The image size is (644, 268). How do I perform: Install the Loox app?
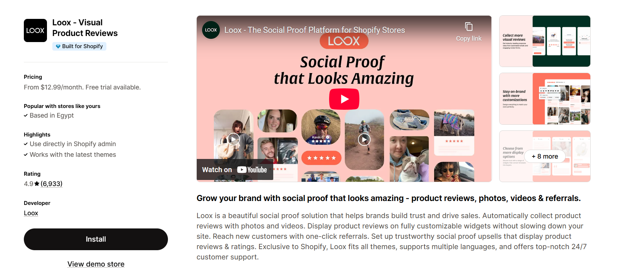96,239
